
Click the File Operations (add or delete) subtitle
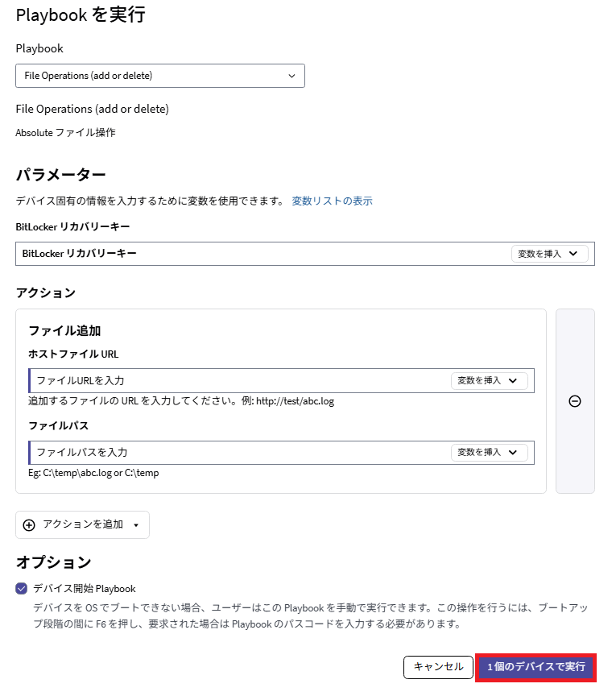pos(93,109)
